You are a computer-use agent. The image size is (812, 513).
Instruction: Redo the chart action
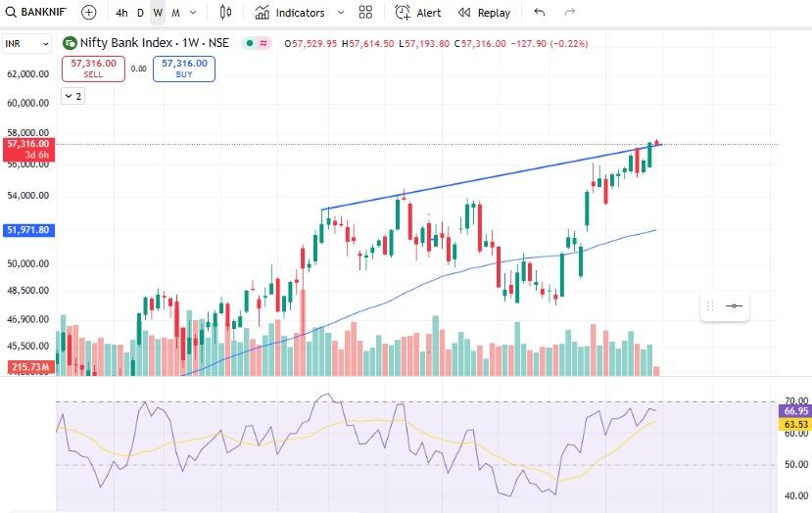(x=570, y=12)
